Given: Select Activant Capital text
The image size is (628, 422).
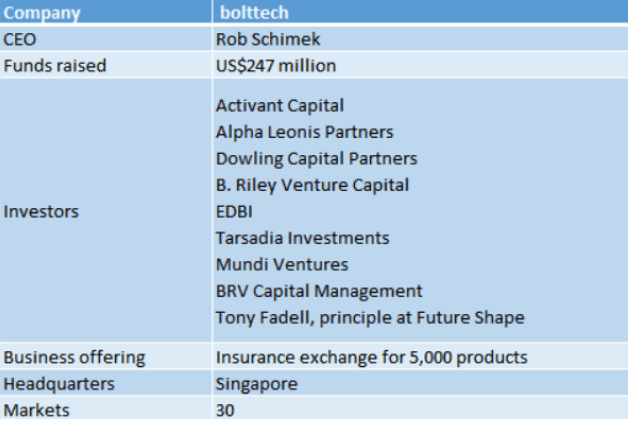Looking at the screenshot, I should pyautogui.click(x=280, y=106).
